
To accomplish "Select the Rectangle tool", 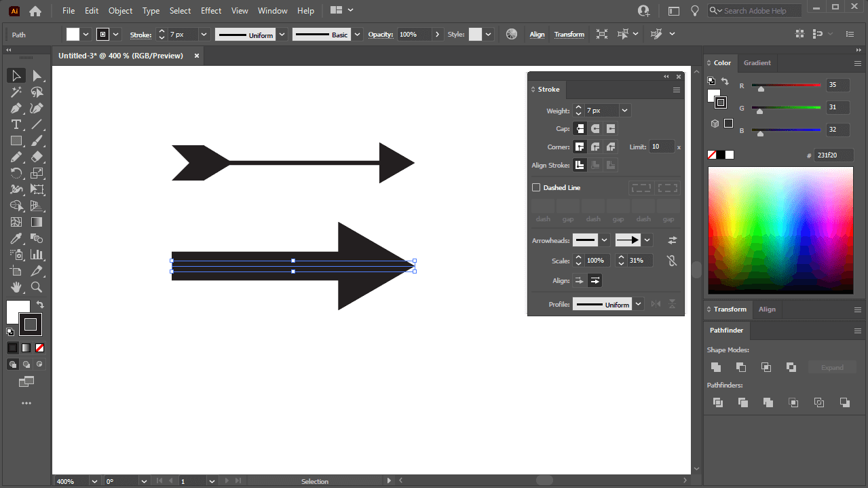I will click(x=16, y=140).
